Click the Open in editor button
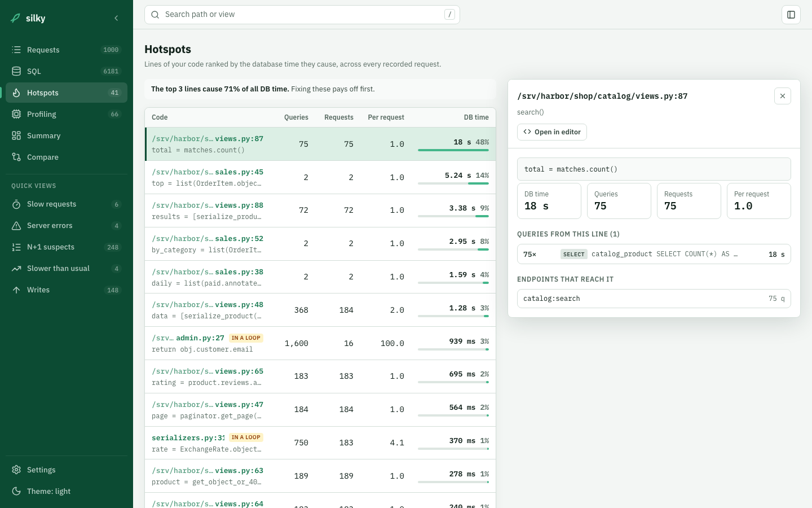 (x=552, y=132)
